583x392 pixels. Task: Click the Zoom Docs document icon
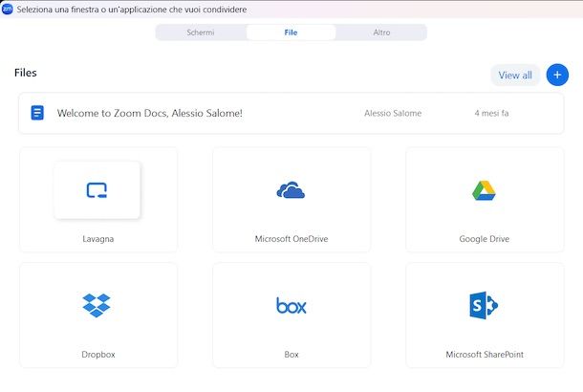(37, 113)
